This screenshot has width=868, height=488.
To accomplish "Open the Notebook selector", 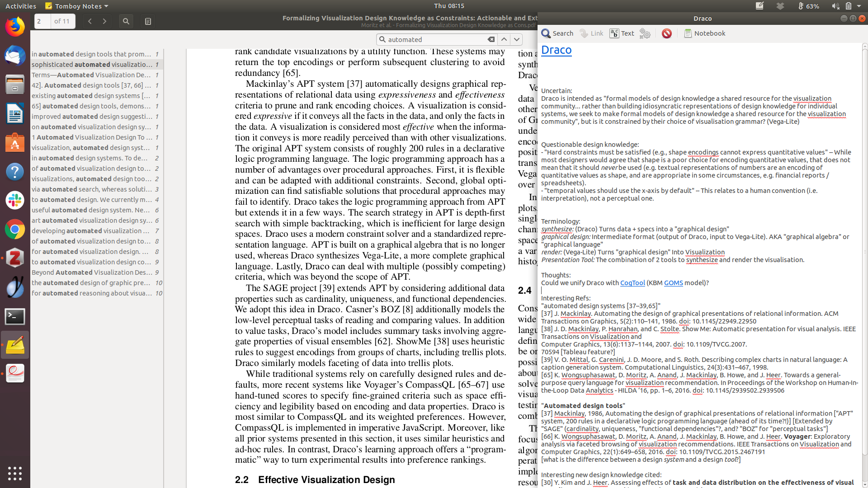I will [x=704, y=33].
